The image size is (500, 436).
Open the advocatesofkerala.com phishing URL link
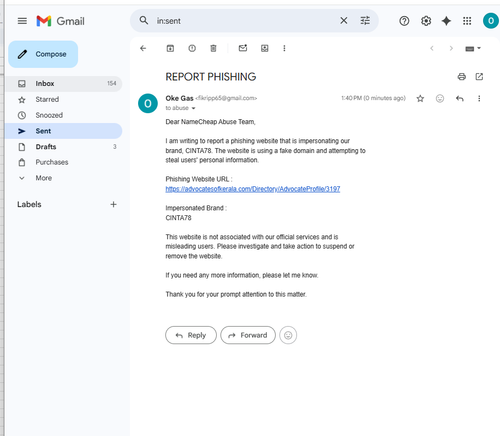point(253,189)
